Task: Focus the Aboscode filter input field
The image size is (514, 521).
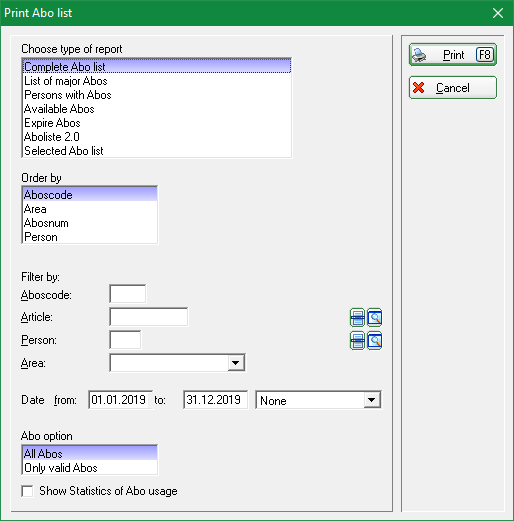Action: pyautogui.click(x=128, y=294)
